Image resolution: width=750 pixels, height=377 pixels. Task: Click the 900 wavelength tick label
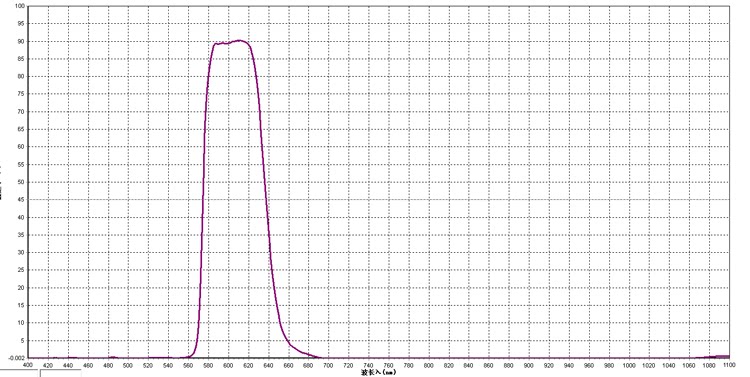pos(529,366)
